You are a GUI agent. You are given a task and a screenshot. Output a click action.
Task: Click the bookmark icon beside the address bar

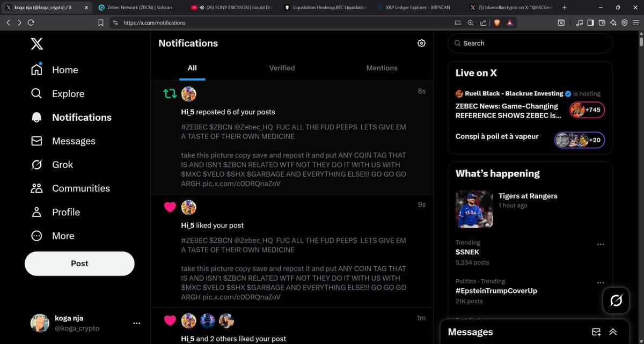pos(101,23)
